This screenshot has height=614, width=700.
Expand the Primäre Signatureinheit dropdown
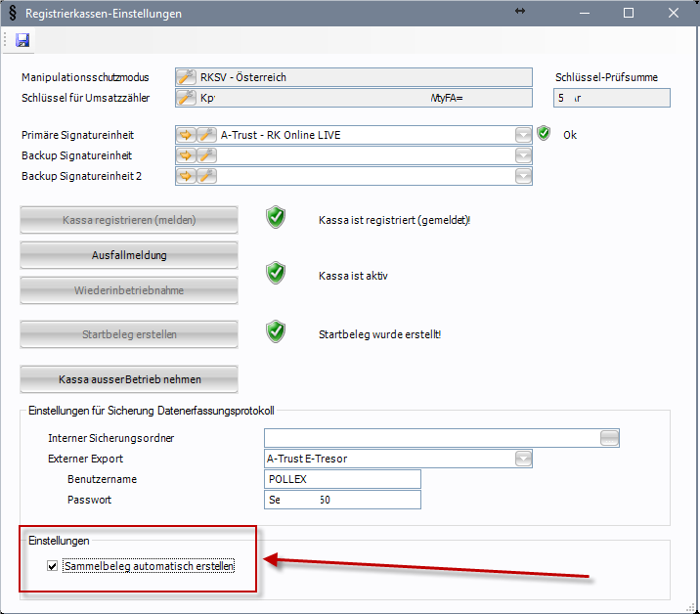click(x=523, y=135)
